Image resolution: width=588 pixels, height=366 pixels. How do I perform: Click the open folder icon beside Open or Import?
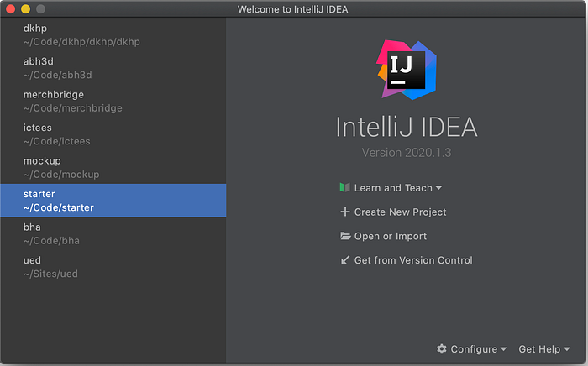[345, 236]
